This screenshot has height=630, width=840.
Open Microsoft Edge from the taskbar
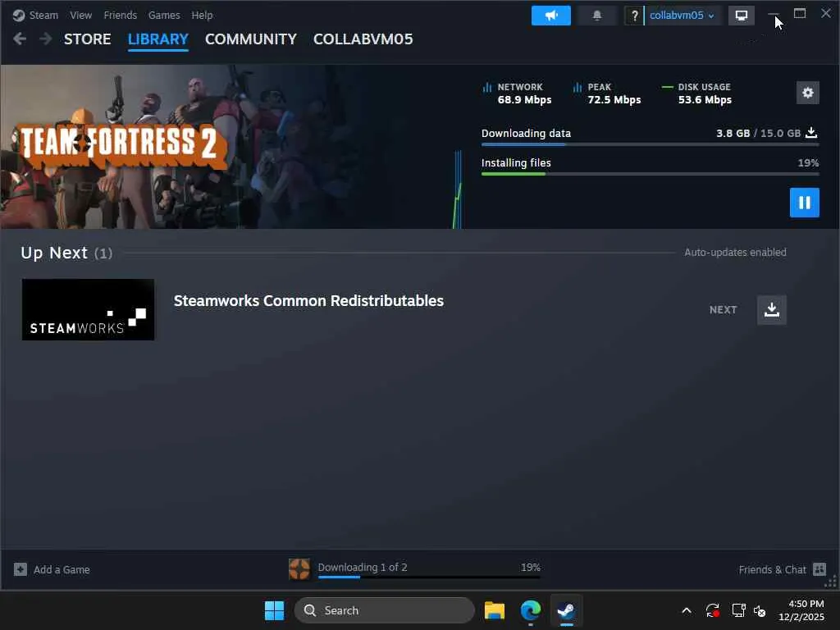point(531,610)
